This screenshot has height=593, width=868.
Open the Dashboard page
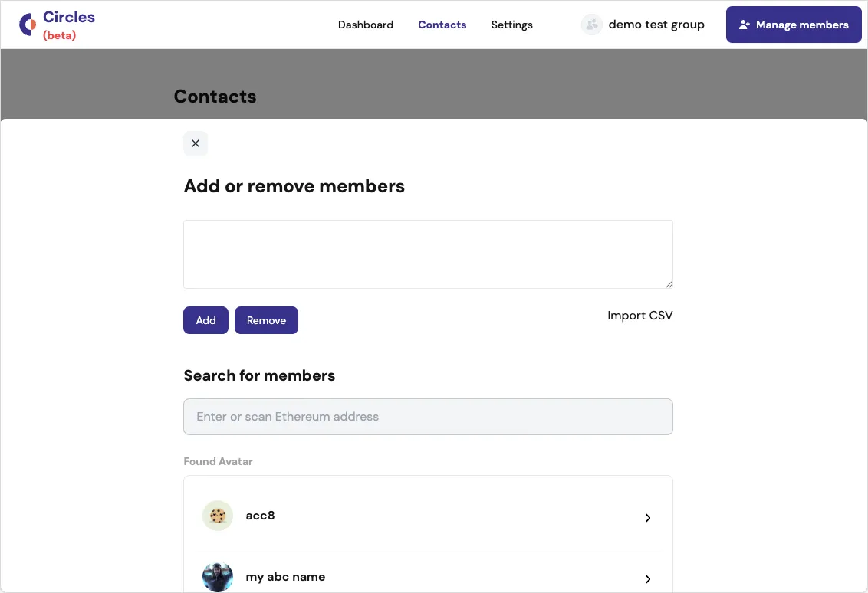[366, 25]
